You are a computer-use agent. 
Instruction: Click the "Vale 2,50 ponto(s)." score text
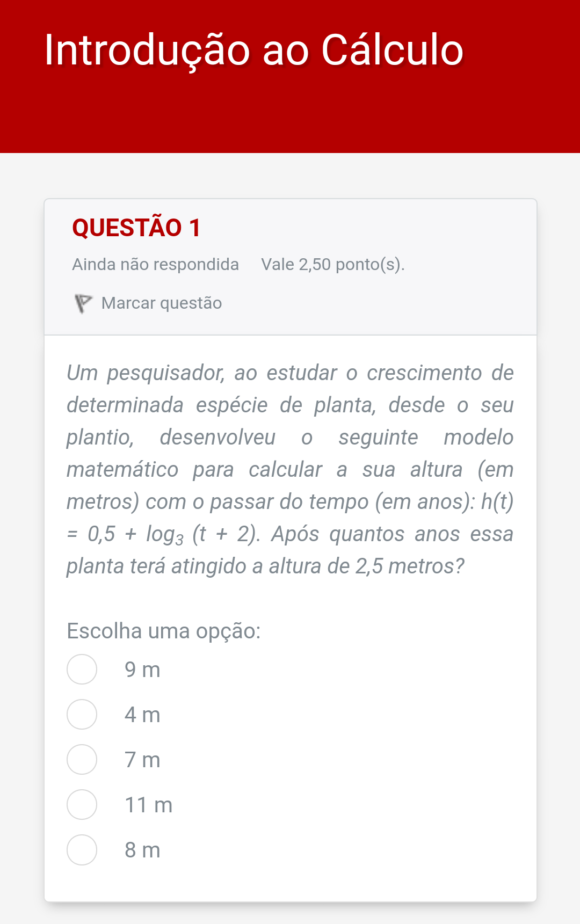pos(332,265)
